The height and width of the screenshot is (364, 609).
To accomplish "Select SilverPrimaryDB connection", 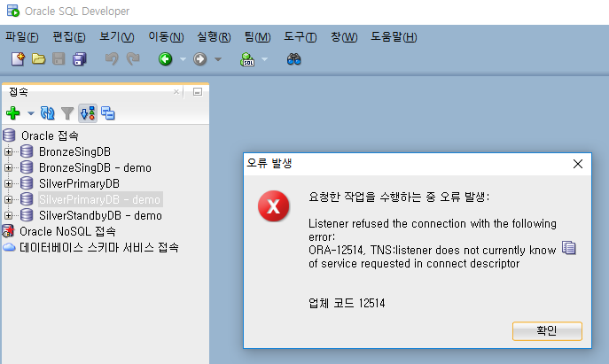I will pos(79,183).
